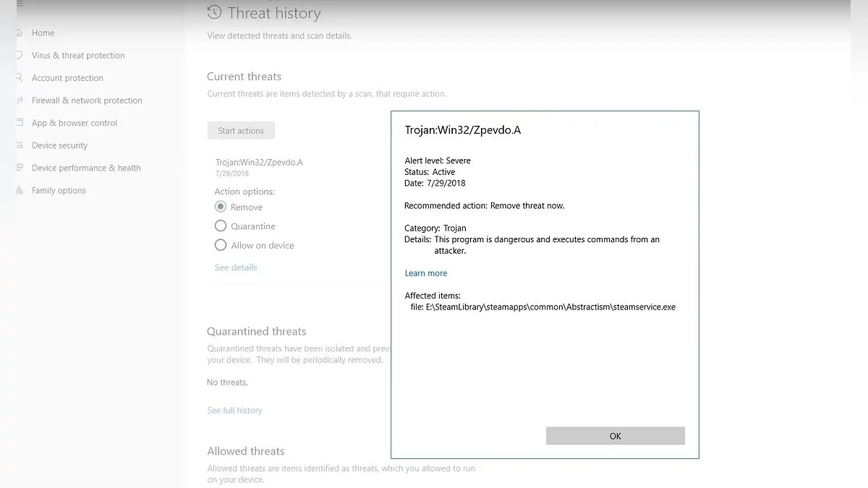Click the Trojan:Win32/Zpevdo.A dialog title
This screenshot has width=868, height=488.
click(463, 130)
